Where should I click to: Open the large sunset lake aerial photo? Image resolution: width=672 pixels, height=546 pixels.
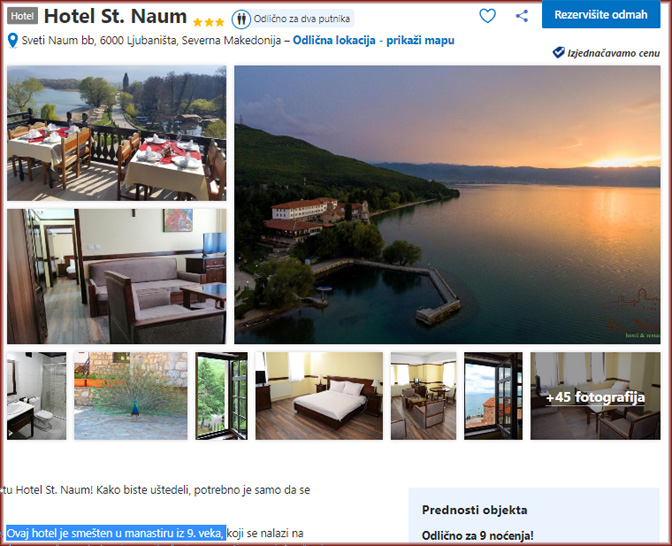447,205
